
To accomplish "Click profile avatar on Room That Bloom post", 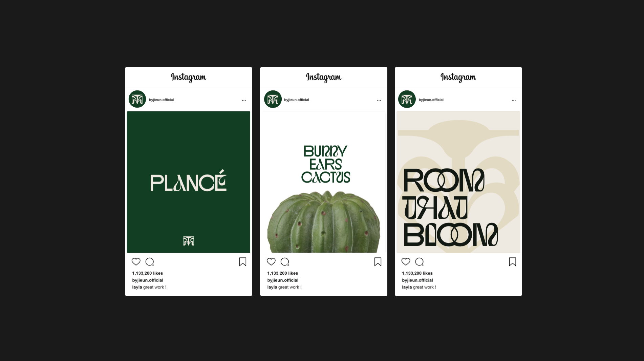I will 407,99.
